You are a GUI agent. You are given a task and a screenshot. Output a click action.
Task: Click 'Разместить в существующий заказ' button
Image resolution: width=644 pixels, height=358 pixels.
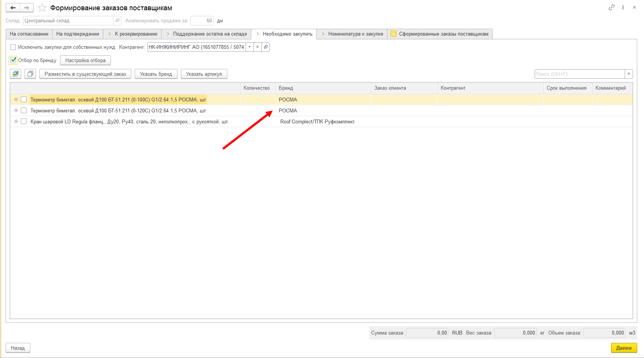[x=85, y=74]
